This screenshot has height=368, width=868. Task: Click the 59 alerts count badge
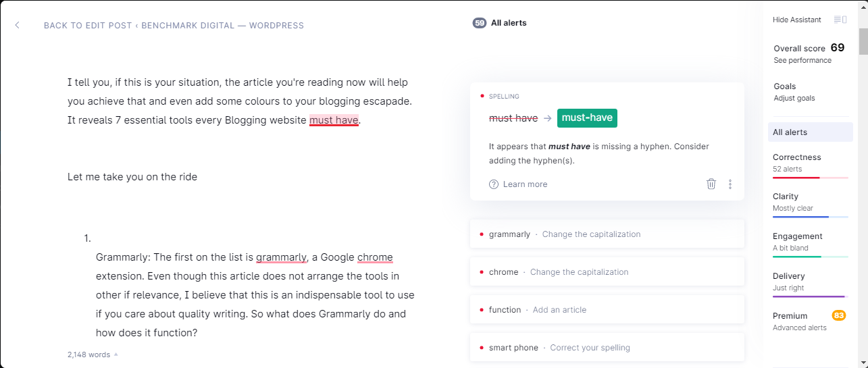480,23
